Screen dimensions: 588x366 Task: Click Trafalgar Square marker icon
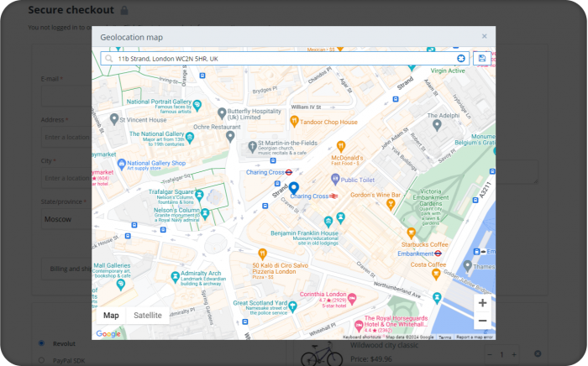tap(200, 195)
